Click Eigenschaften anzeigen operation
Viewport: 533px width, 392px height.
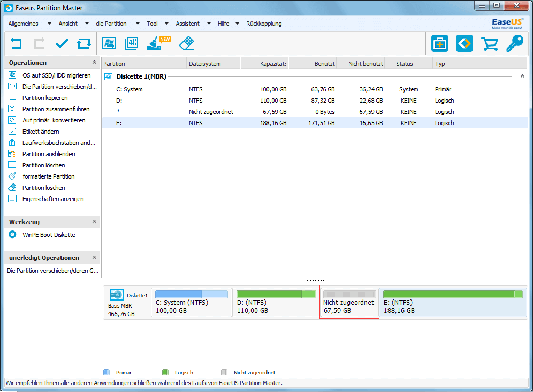tap(53, 198)
